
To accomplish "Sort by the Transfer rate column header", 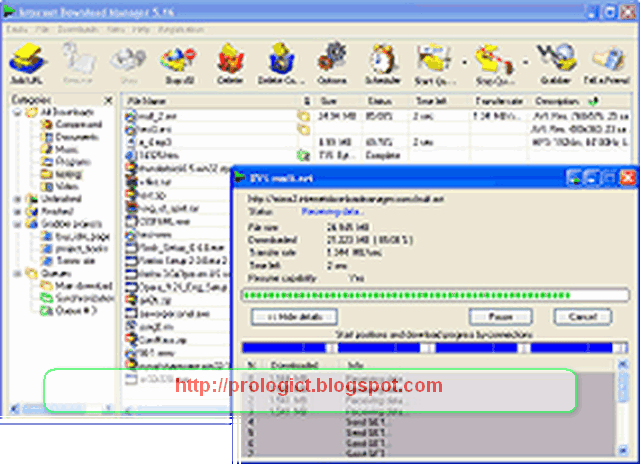I will coord(499,101).
